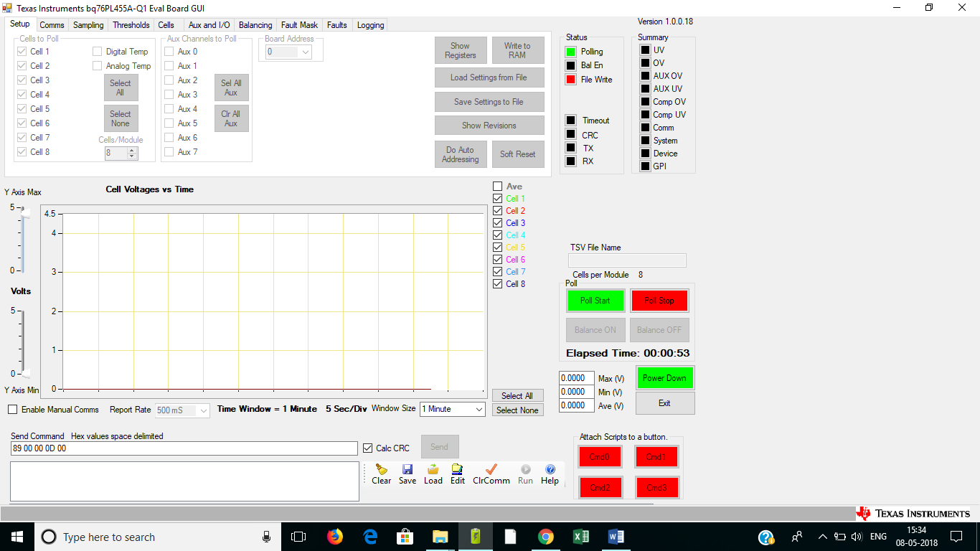The image size is (980, 551).
Task: Click the Clear broom icon
Action: pos(381,469)
